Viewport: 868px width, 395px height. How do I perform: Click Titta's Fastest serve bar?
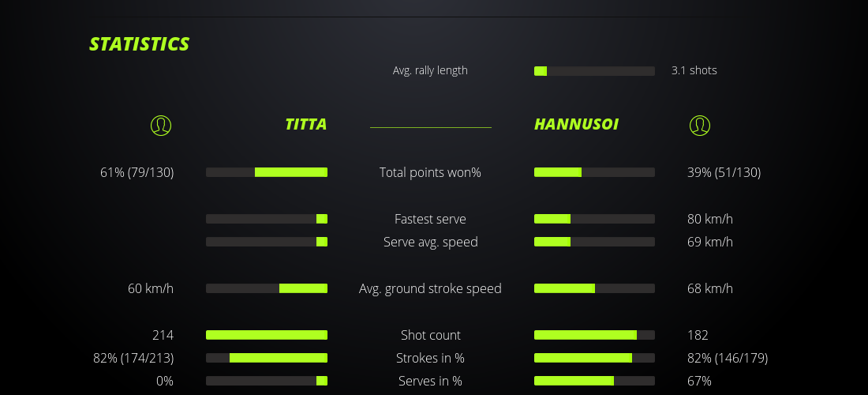tap(267, 219)
